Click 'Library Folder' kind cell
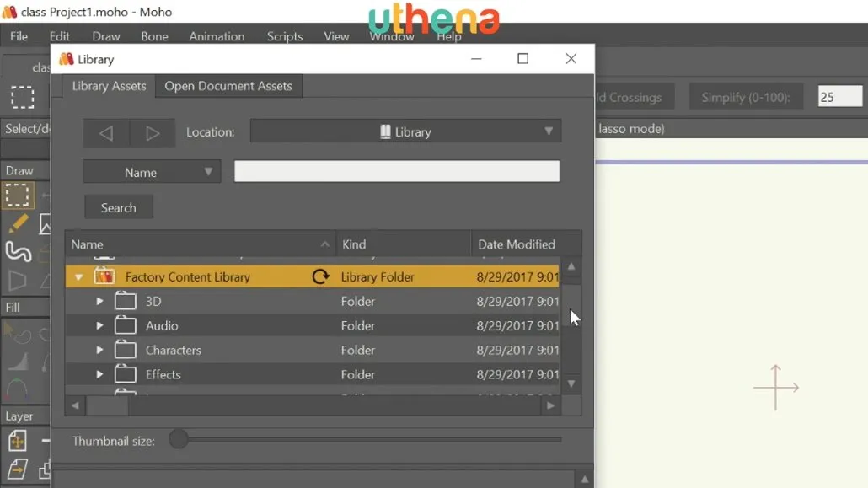 378,277
